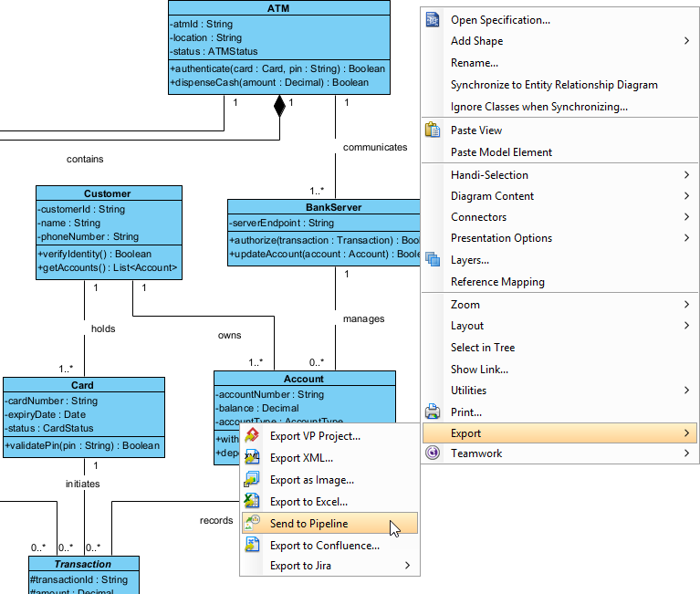Viewport: 700px width, 594px height.
Task: Click the dispenseCash operation in ATM
Action: [x=269, y=82]
